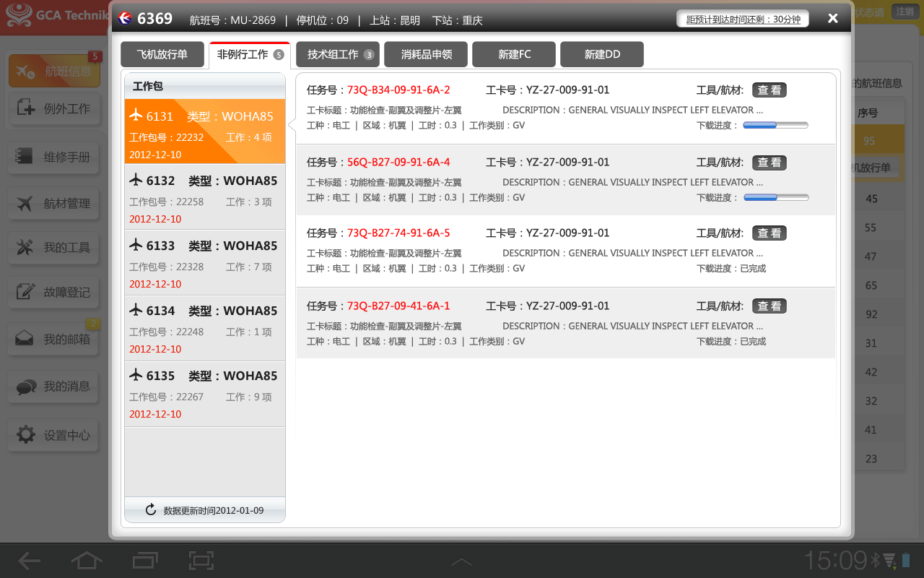The image size is (924, 578).
Task: Open 设置中心 in the sidebar
Action: point(54,435)
